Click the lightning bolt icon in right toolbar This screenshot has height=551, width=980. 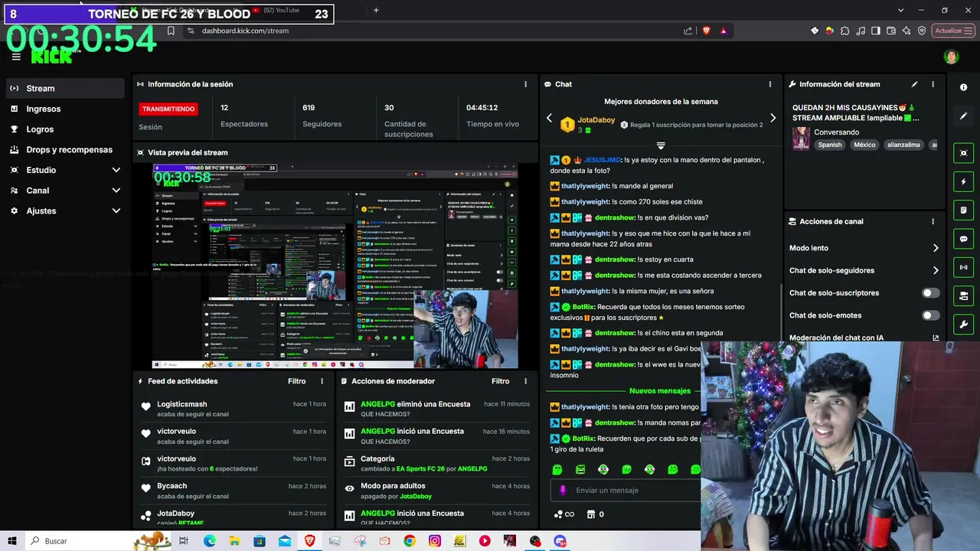964,182
